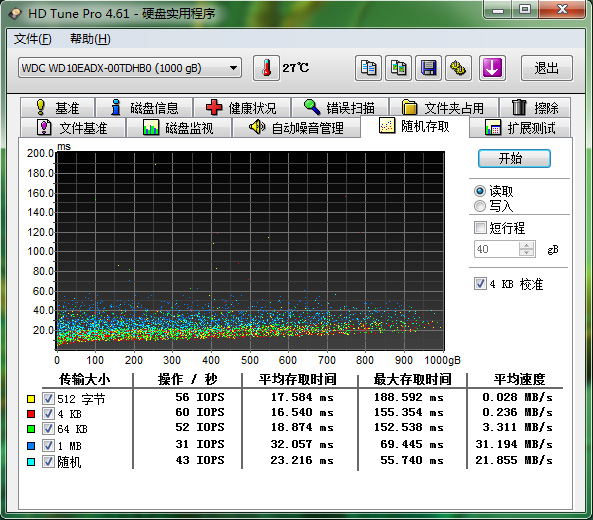Click the 开始 start button
Screen dimensions: 593x520
pos(514,158)
